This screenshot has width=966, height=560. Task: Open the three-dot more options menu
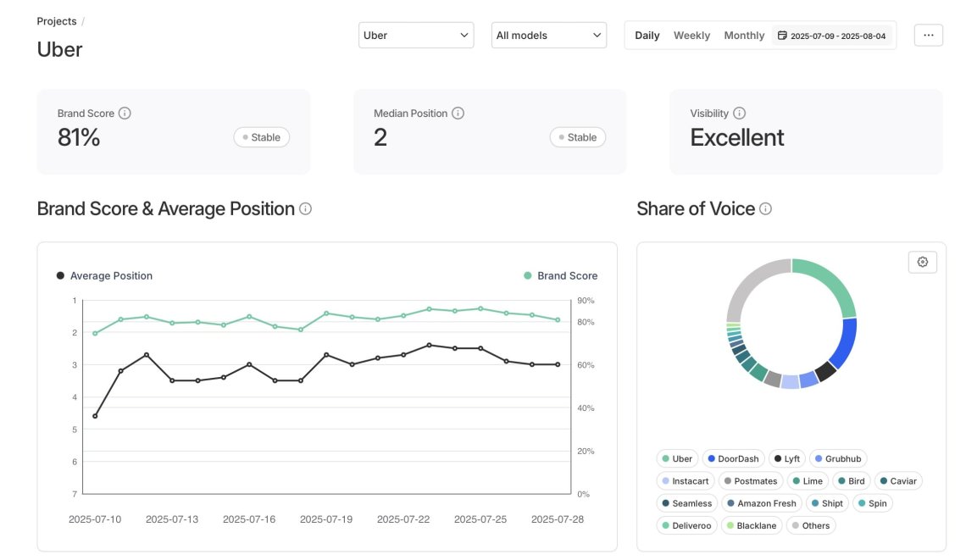pos(929,35)
